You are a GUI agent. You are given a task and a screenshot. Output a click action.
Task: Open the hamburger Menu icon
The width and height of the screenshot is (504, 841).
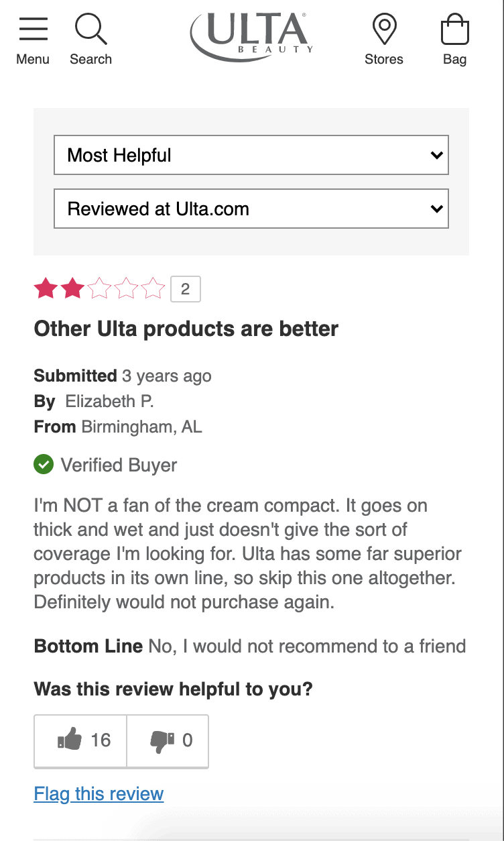click(x=33, y=29)
